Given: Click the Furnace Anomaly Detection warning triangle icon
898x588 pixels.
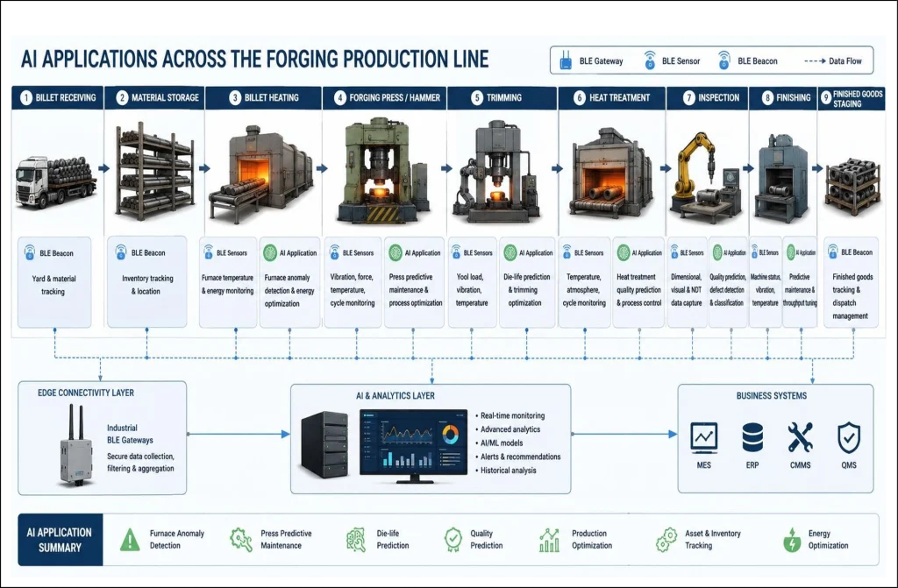Looking at the screenshot, I should [x=130, y=539].
